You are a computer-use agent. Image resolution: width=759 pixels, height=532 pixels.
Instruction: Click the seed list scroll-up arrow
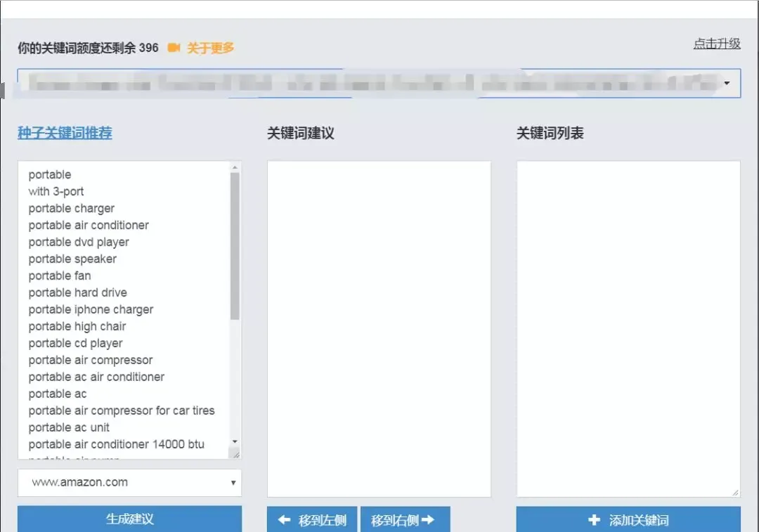235,167
